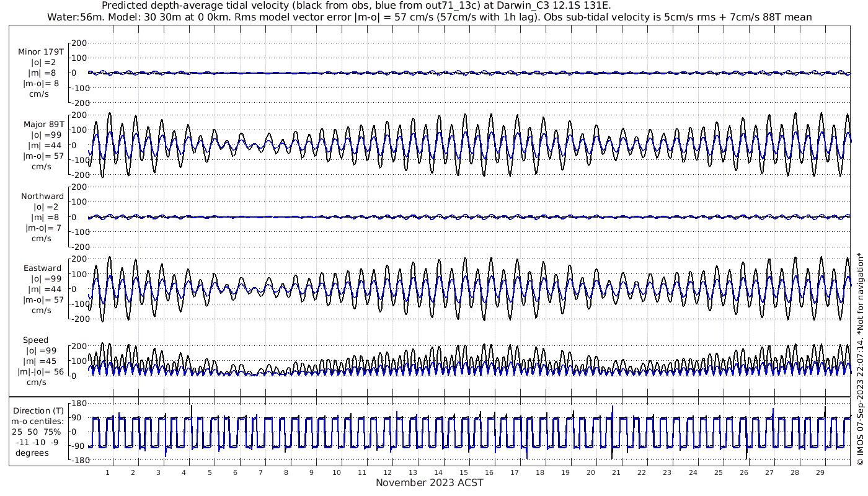Click the '|m| =44' value under Eastward
868x496 pixels.
pos(43,290)
